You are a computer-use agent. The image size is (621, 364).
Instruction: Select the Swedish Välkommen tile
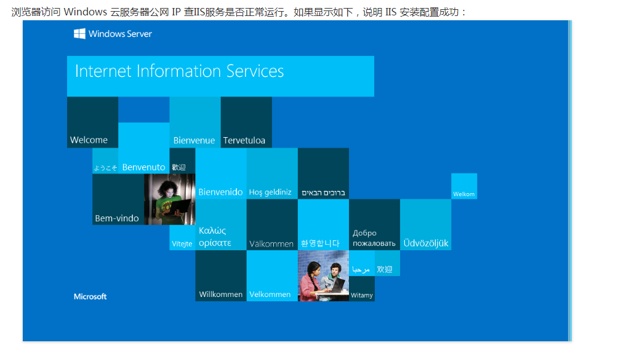(272, 224)
